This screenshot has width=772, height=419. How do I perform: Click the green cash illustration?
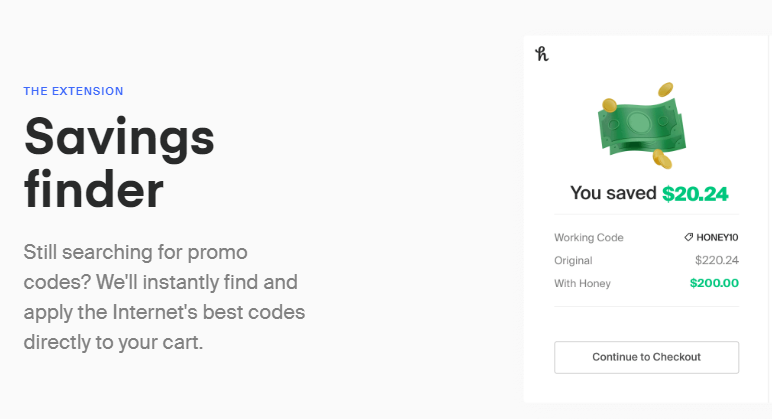[x=642, y=125]
